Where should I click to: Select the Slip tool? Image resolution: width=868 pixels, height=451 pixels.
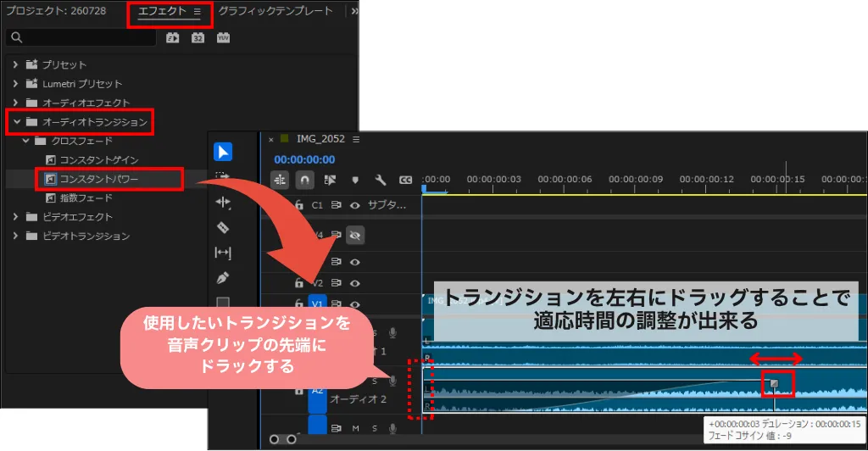[223, 253]
